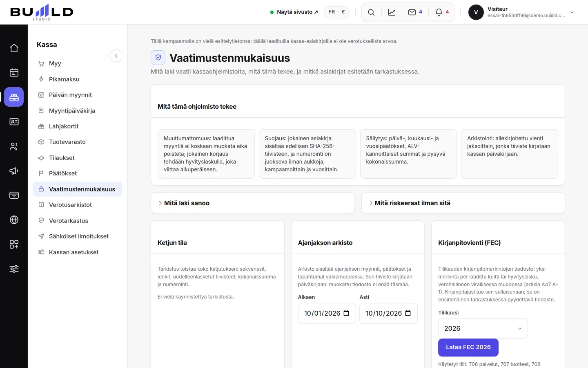
Task: Open the Tilikausi 2026 dropdown
Action: point(483,328)
